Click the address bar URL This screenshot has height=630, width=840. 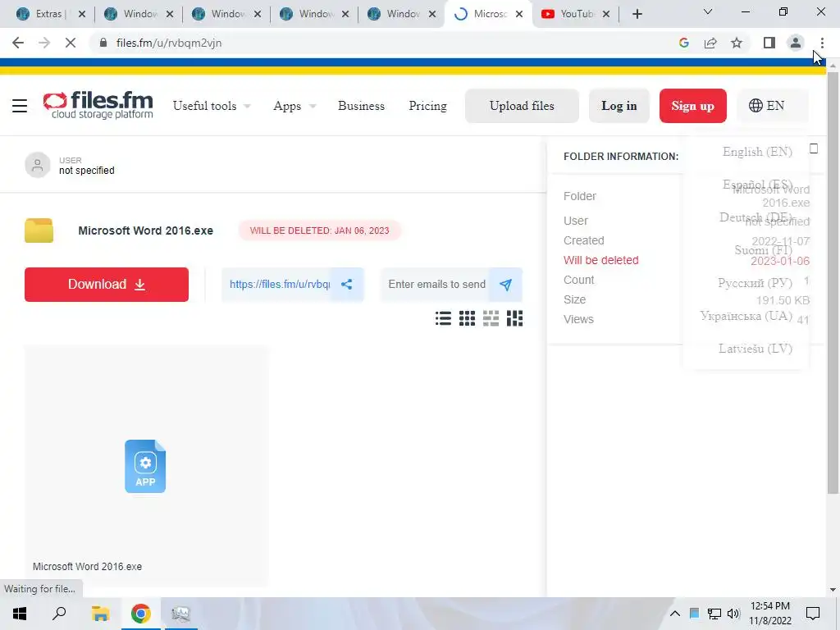(169, 43)
